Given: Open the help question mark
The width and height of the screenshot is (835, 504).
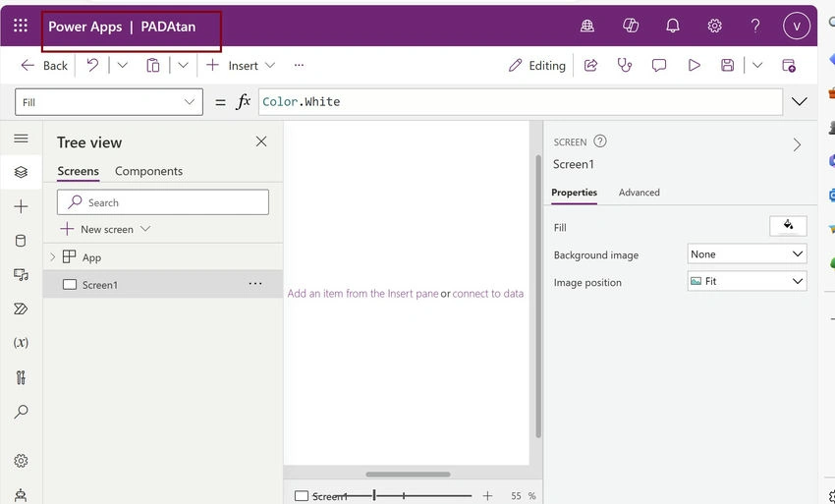Looking at the screenshot, I should [x=755, y=26].
